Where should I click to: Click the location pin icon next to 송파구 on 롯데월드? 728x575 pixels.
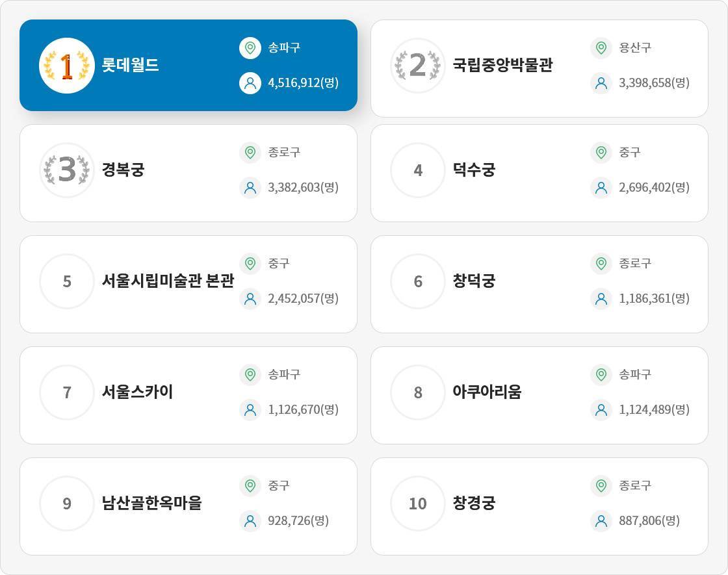click(x=250, y=47)
